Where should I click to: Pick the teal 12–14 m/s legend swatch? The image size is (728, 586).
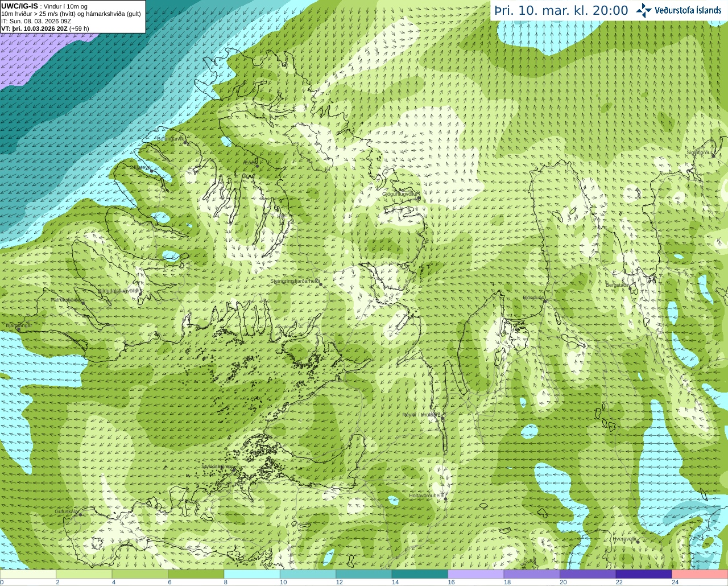point(364,574)
